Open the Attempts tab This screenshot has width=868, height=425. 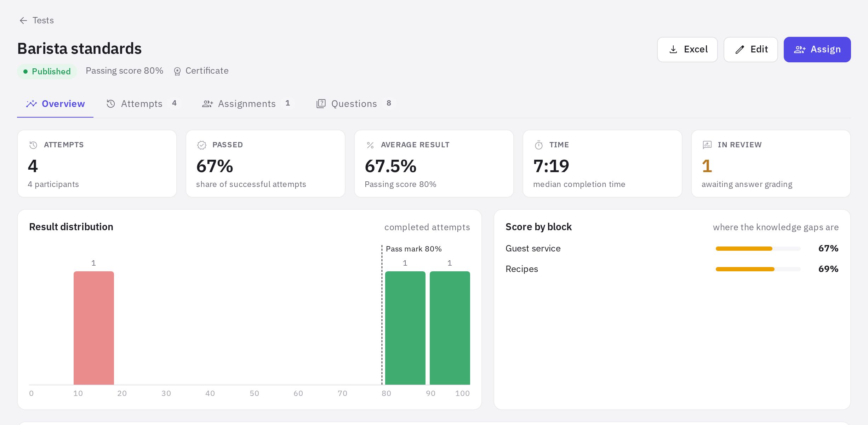pyautogui.click(x=143, y=104)
